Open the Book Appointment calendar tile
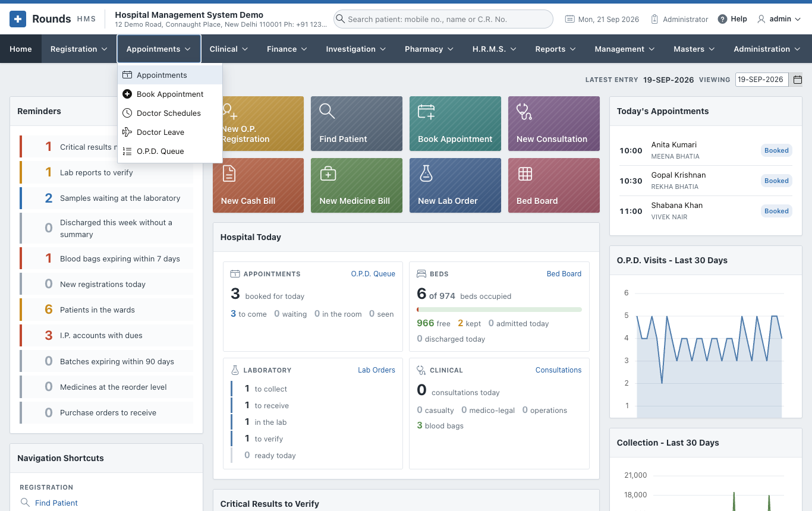 (x=455, y=124)
